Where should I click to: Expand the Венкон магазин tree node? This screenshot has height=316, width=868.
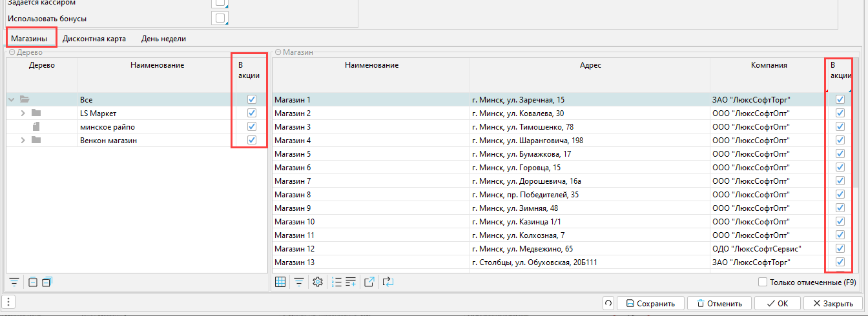pos(24,141)
